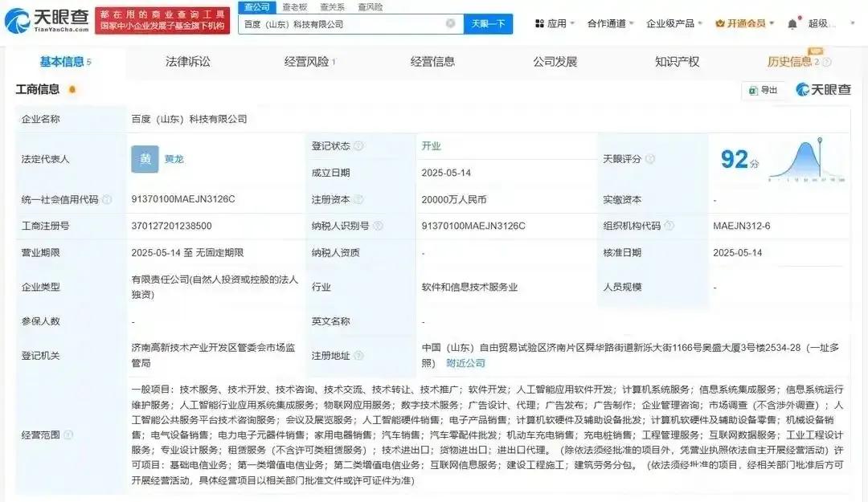Open the notification bell
The height and width of the screenshot is (502, 868).
(x=792, y=24)
